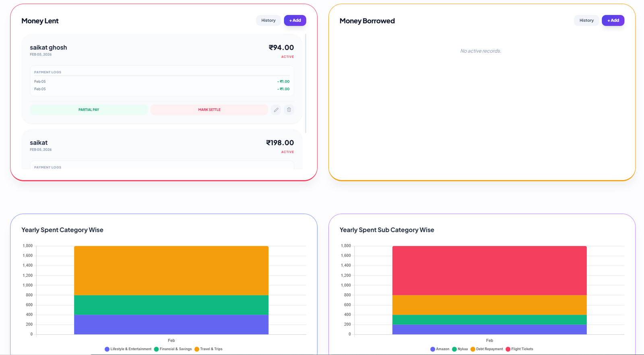644x355 pixels.
Task: Click the green Financial & Savings bar segment
Action: [171, 305]
